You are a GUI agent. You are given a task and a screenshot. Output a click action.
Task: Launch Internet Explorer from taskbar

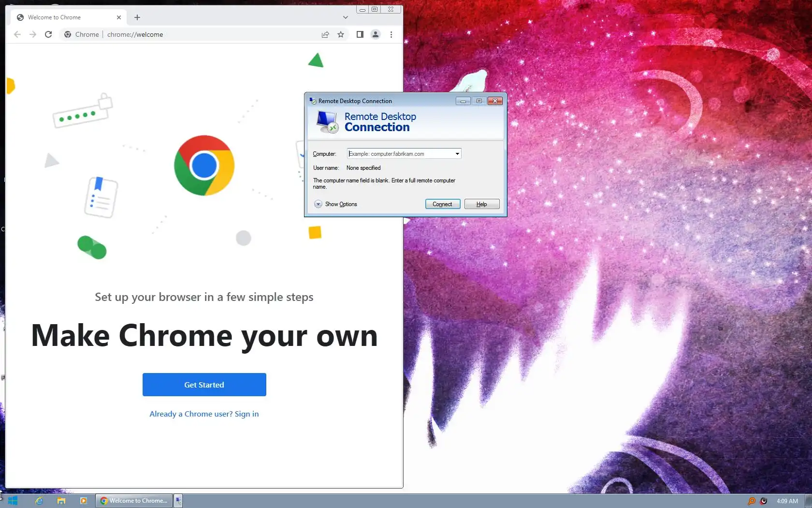pos(39,501)
